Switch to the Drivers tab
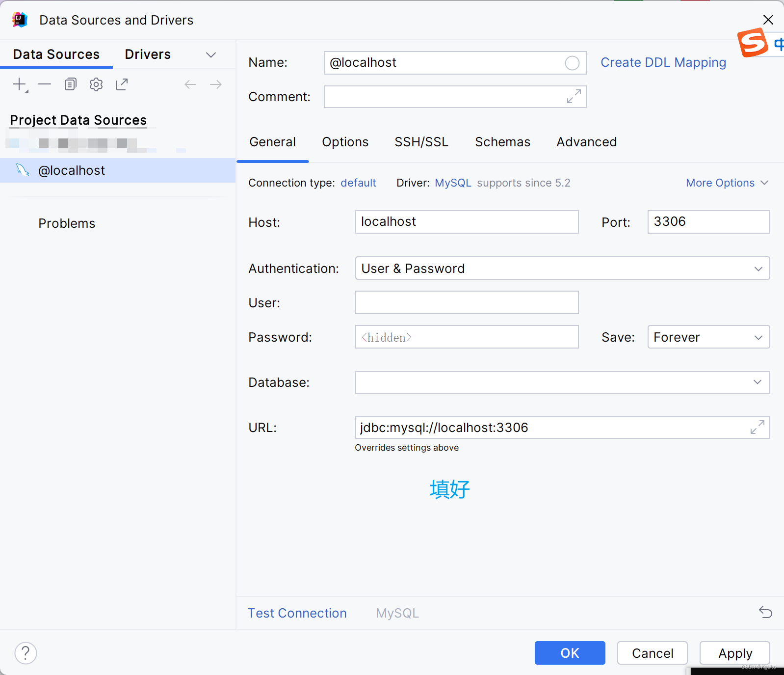 coord(148,54)
